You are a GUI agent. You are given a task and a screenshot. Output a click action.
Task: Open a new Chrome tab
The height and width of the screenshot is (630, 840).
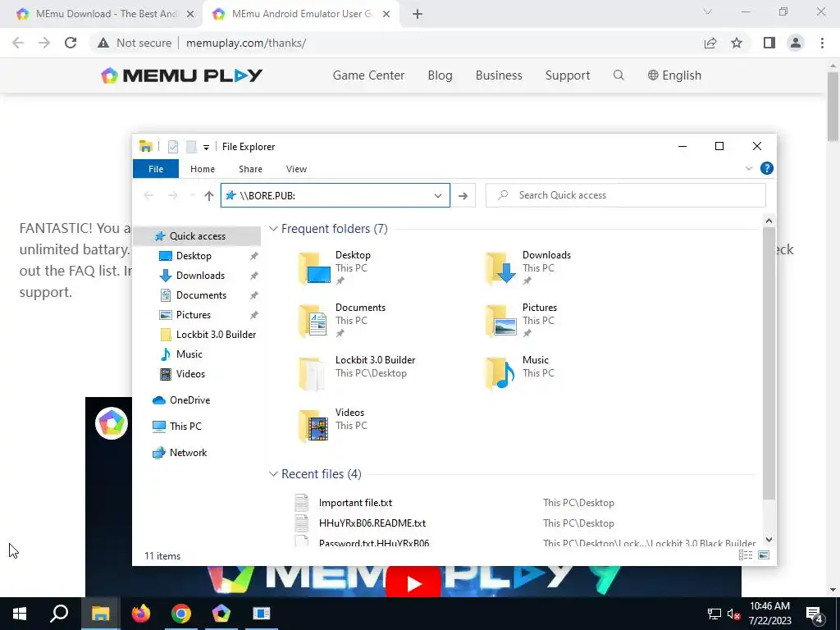[x=418, y=15]
